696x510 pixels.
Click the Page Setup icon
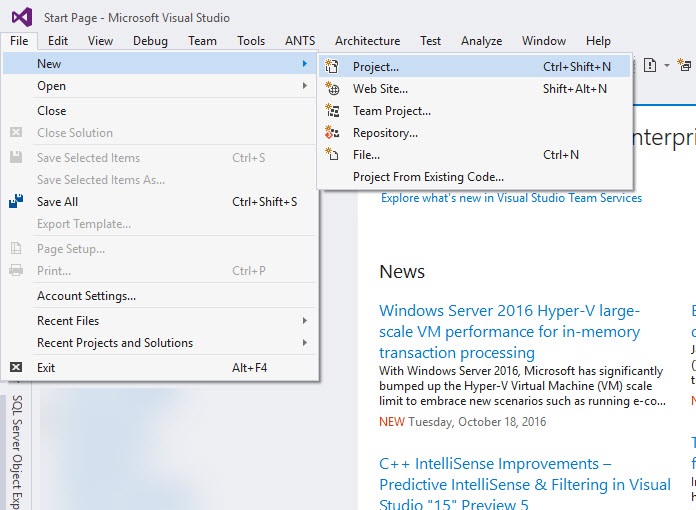tap(16, 248)
